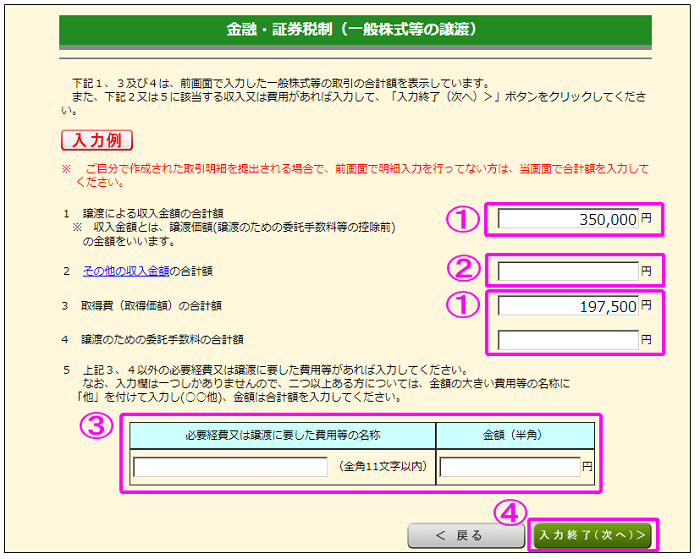
Task: Click the label 取得費（取得価額）の合計額
Action: pos(151,306)
